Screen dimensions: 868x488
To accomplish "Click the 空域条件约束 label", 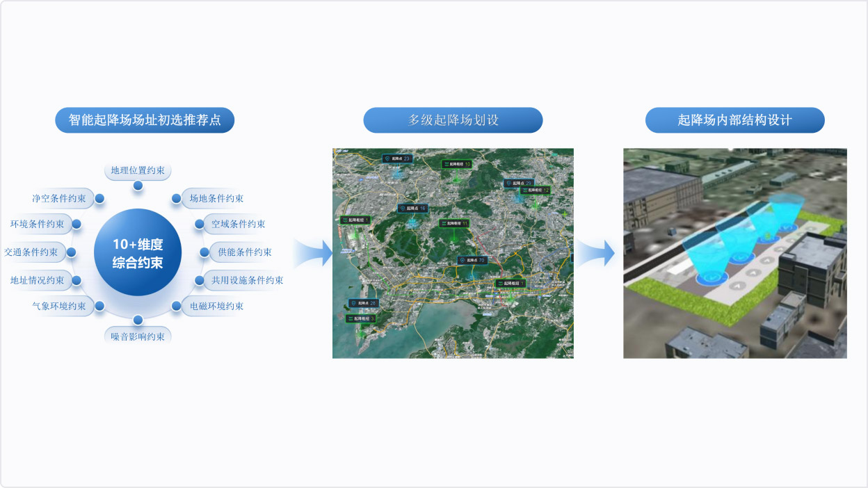I will pos(238,224).
